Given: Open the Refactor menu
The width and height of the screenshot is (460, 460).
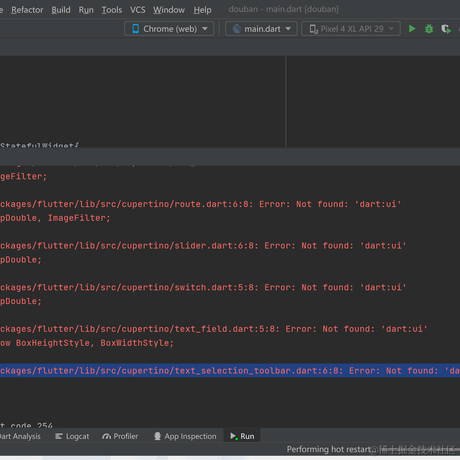Looking at the screenshot, I should pyautogui.click(x=27, y=10).
